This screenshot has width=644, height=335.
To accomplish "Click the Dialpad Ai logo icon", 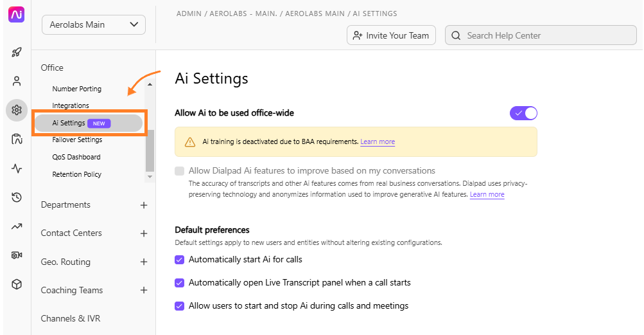I will point(17,15).
